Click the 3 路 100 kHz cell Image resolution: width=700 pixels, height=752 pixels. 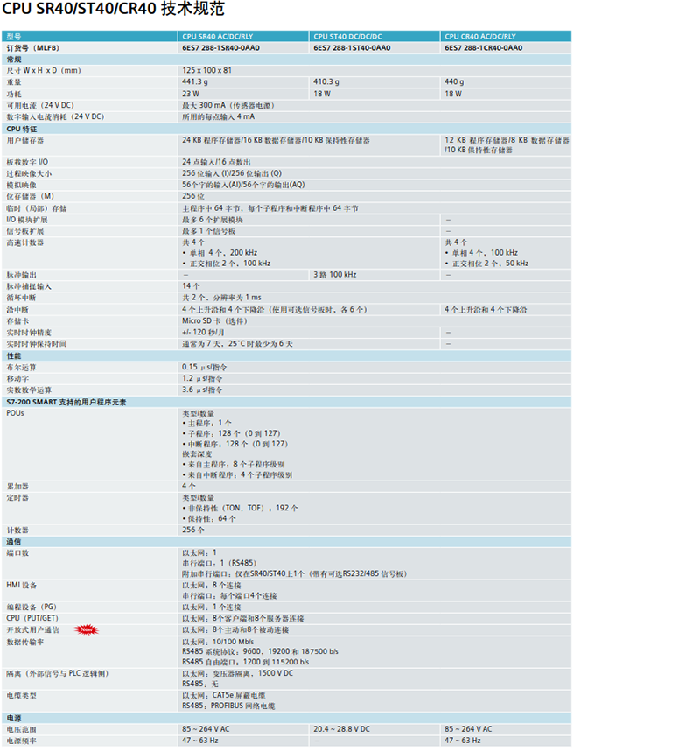point(335,275)
